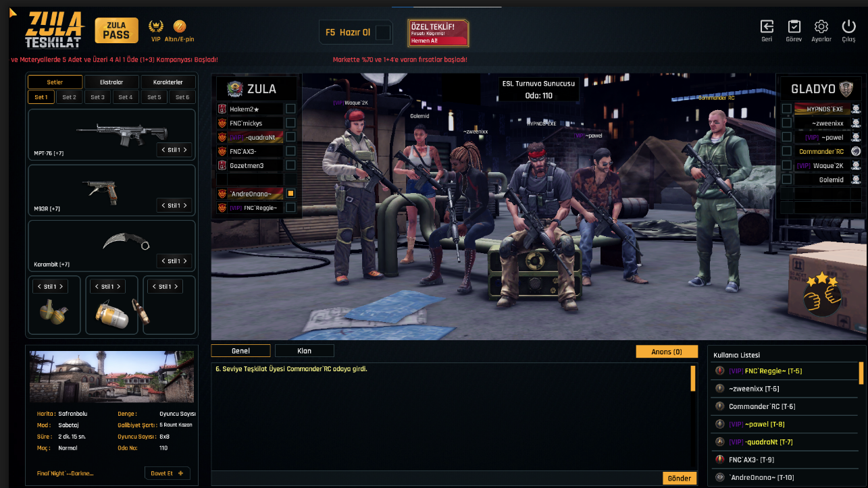The image size is (868, 488).
Task: Click FNC`mickys rank badge in ZULA team
Action: (x=222, y=123)
